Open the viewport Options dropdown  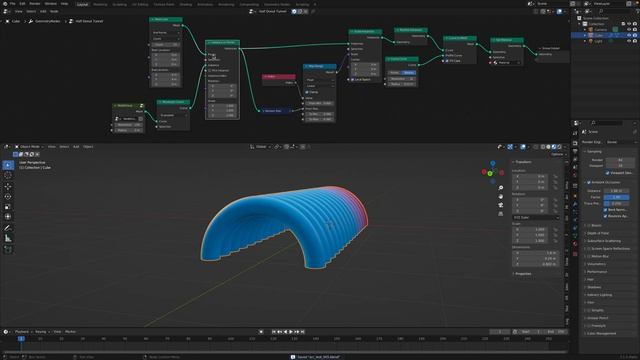coord(557,154)
